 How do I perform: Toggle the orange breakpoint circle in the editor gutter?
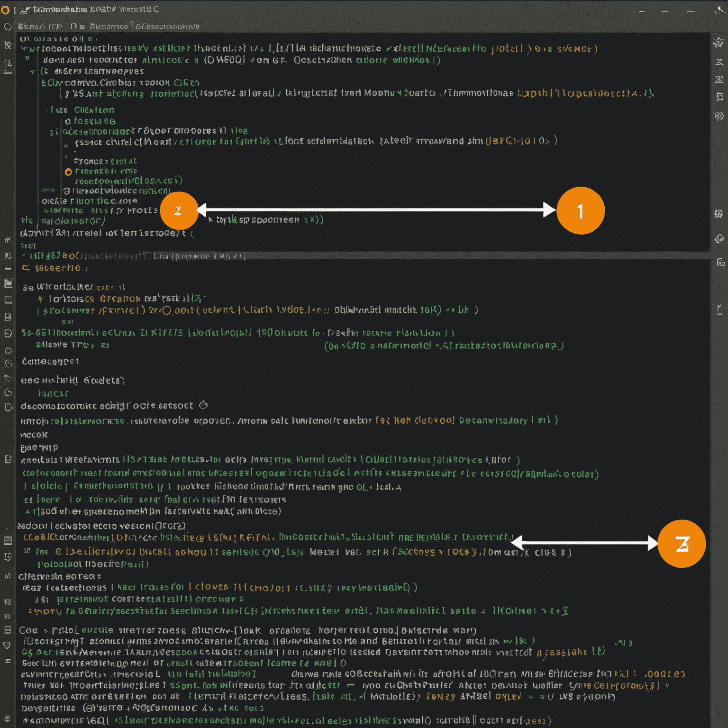[68, 172]
